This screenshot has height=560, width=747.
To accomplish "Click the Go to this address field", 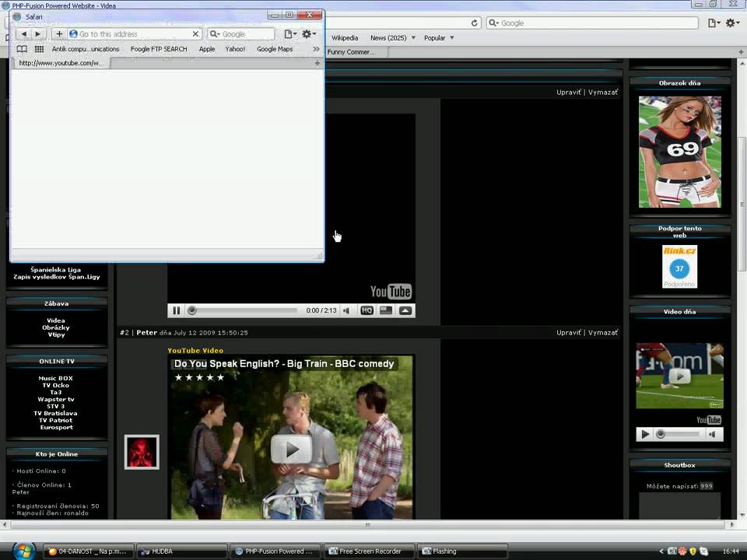I will coord(135,33).
